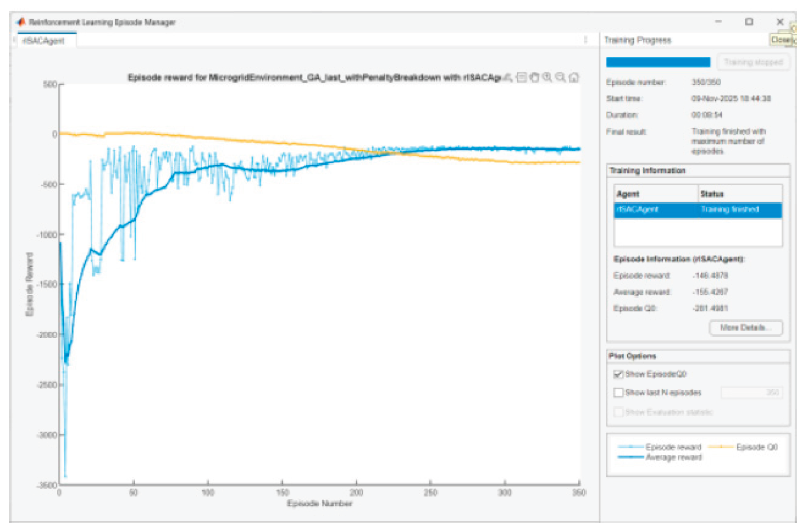Image resolution: width=805 pixels, height=532 pixels.
Task: Click the brush data tool in axes toolbar
Action: [x=508, y=77]
